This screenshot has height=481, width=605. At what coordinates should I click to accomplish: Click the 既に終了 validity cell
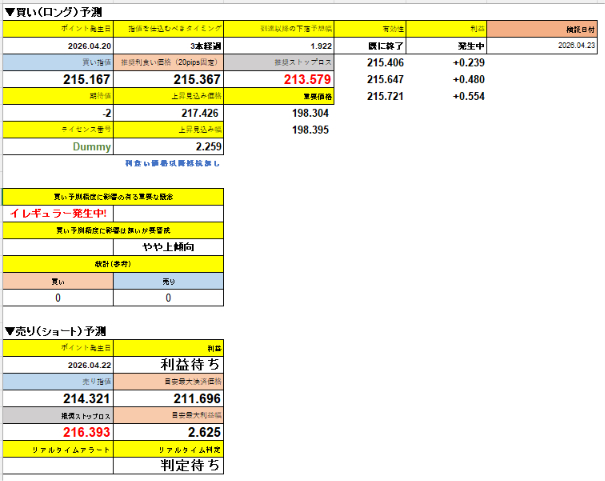(370, 46)
